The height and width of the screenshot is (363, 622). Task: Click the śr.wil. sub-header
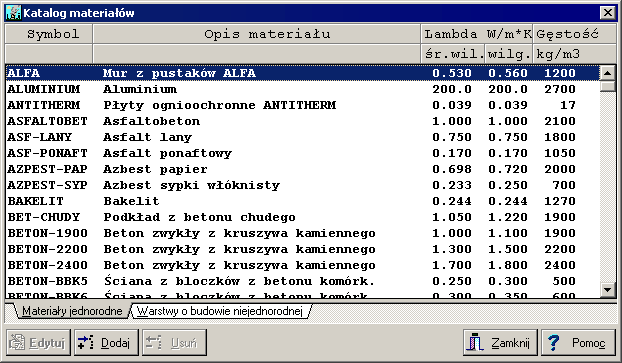click(453, 54)
